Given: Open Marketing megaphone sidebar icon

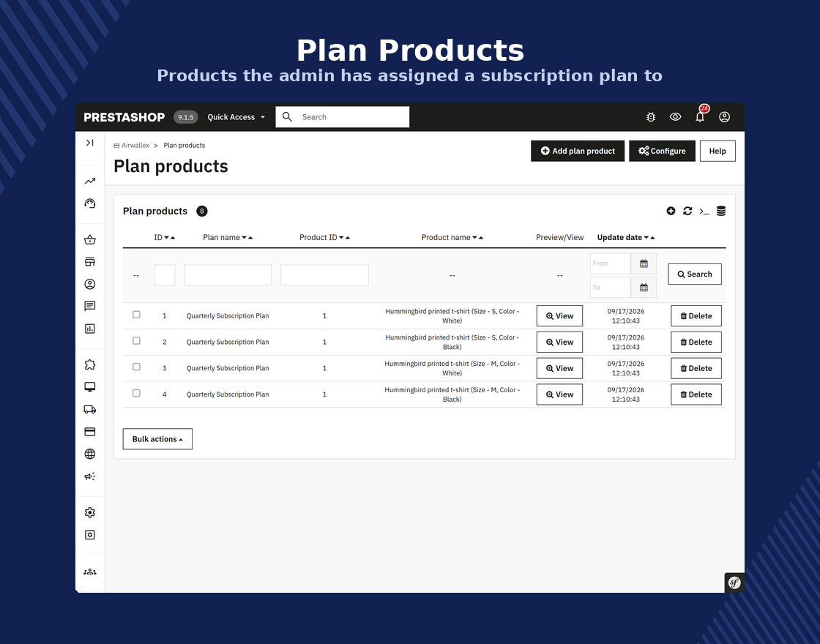Looking at the screenshot, I should click(90, 476).
